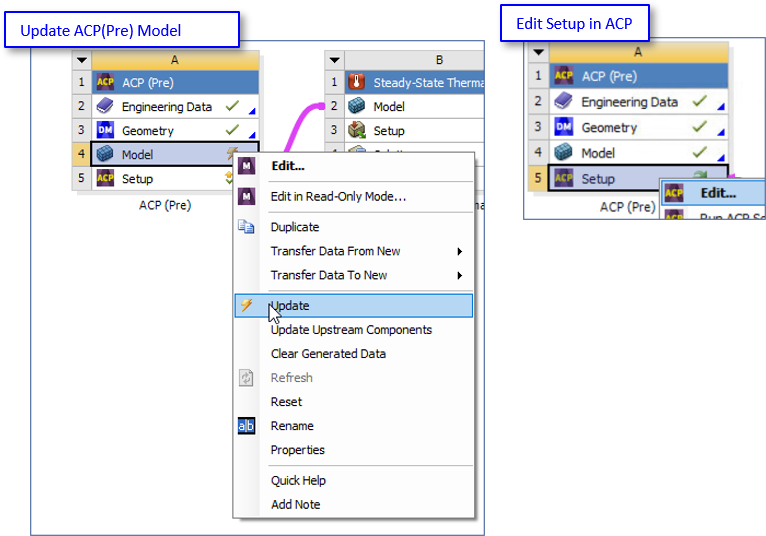
Task: Expand Transfer Data From New submenu arrow
Action: click(459, 251)
